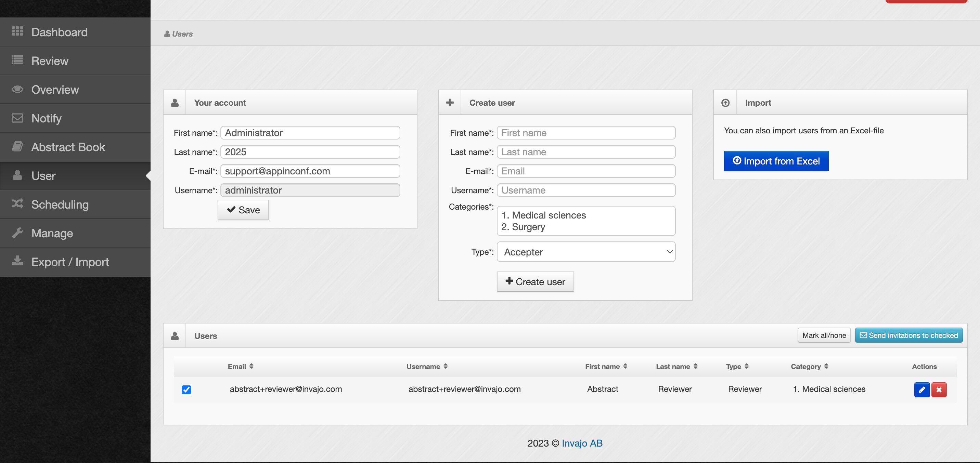Click the Notify envelope icon in sidebar
This screenshot has height=463, width=980.
pos(17,118)
